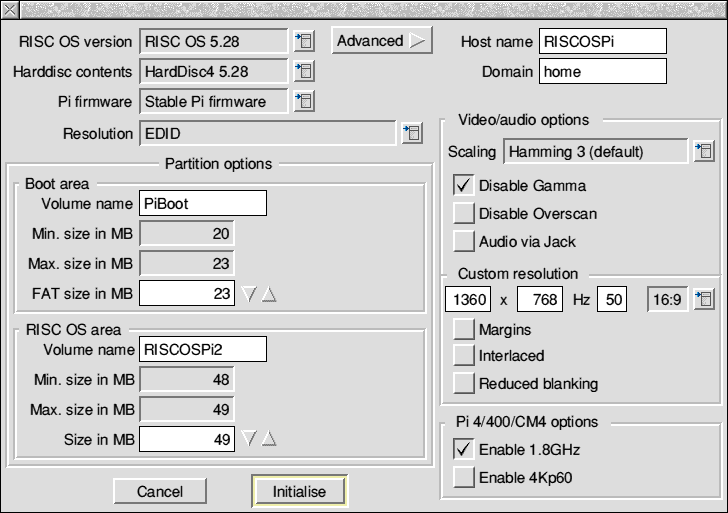Open Harddisc contents menu icon

pos(305,71)
